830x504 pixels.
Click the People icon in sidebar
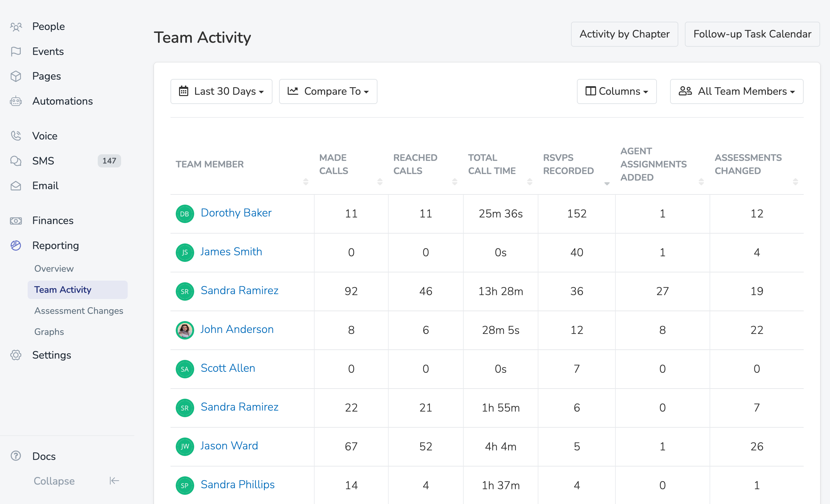(x=16, y=27)
